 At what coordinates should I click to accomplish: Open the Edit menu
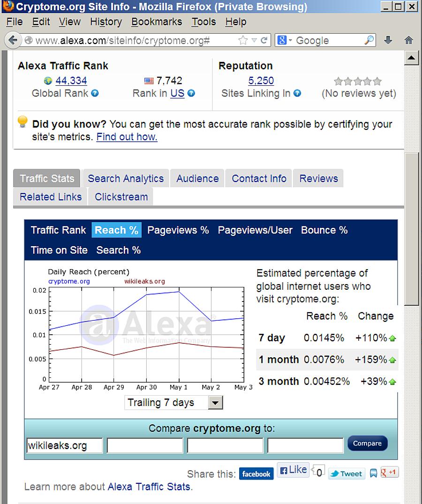coord(41,22)
